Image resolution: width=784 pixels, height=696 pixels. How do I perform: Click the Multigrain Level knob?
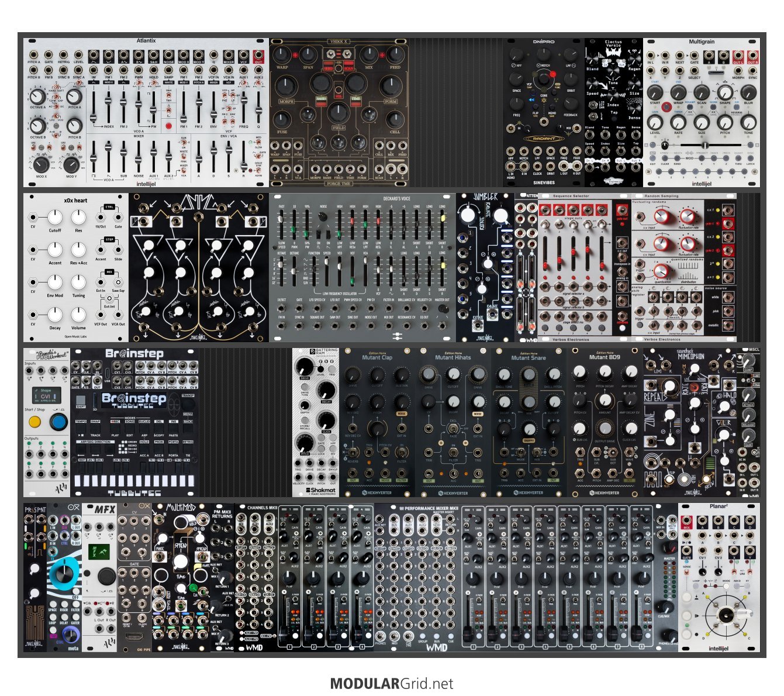coord(655,123)
